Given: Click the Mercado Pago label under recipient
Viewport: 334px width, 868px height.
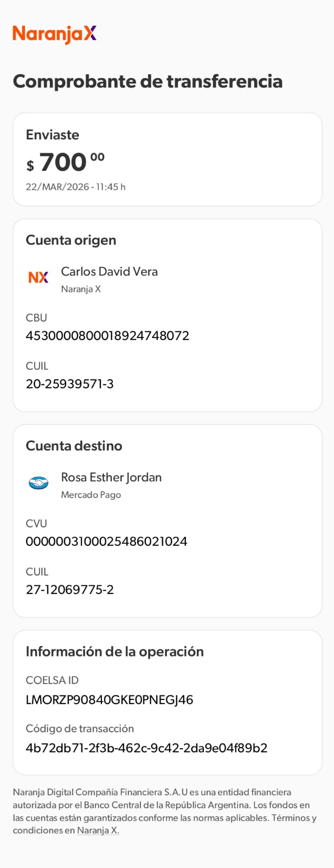Looking at the screenshot, I should click(91, 495).
